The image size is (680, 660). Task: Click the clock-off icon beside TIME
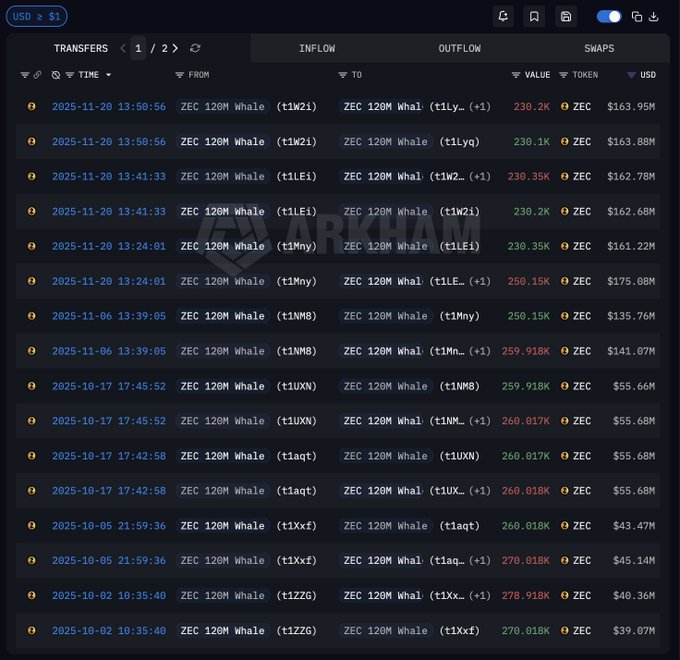56,75
